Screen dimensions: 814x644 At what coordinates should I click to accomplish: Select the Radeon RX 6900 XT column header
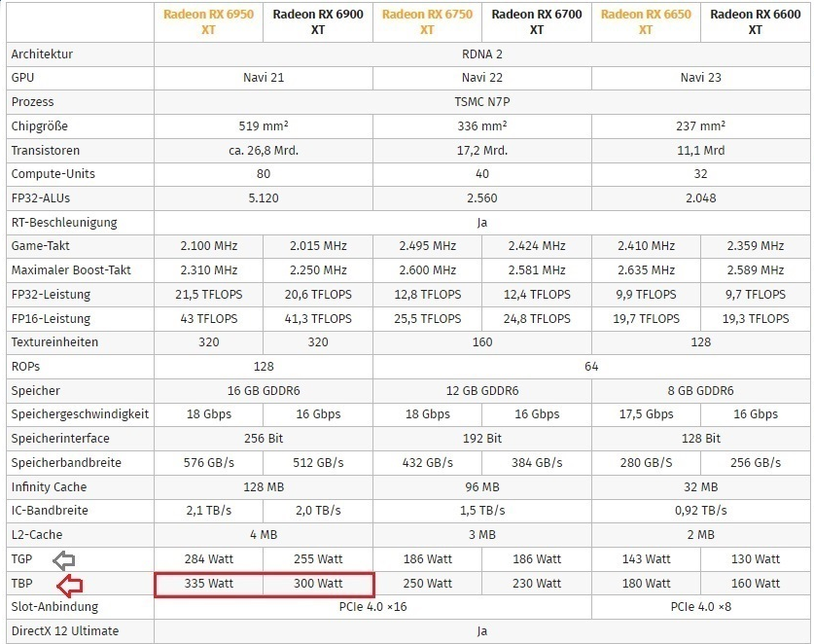point(318,21)
